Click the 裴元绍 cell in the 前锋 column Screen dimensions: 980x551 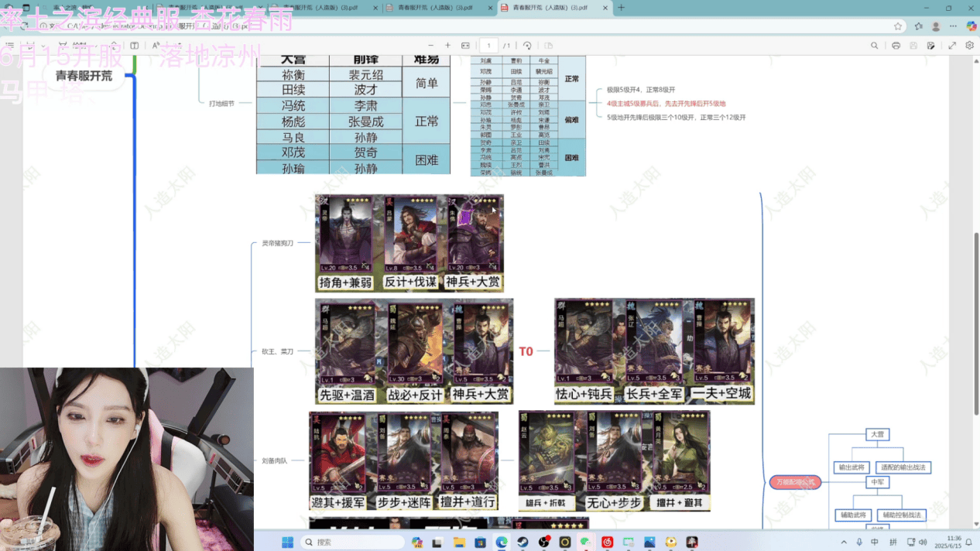pos(365,75)
